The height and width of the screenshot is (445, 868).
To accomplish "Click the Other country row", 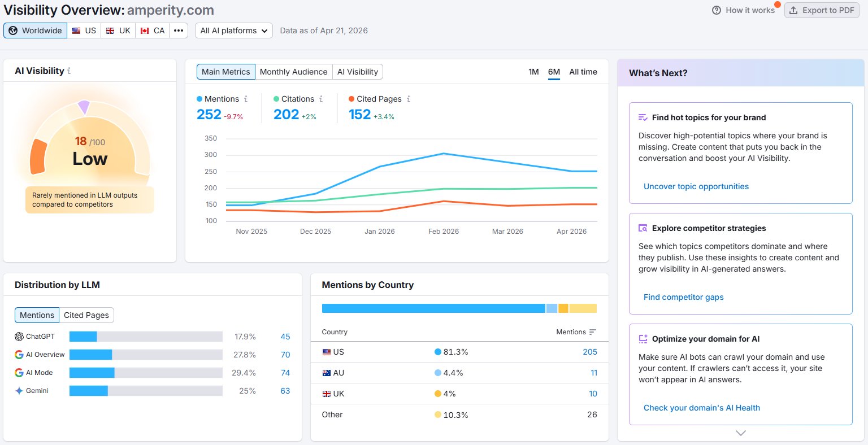I will coord(459,415).
